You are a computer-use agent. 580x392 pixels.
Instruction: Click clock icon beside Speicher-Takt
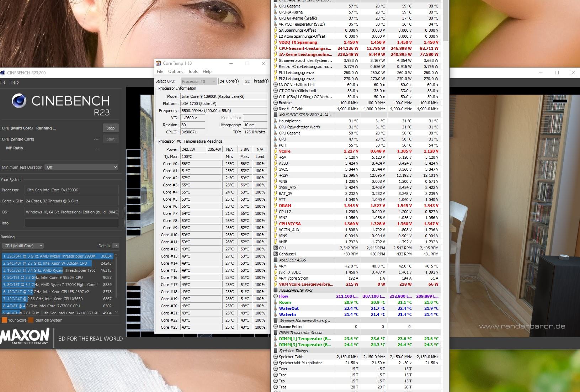coord(276,357)
